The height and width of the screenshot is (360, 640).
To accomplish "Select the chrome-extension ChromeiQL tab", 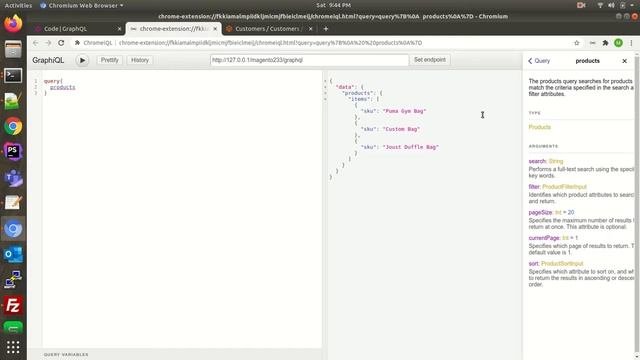I will (x=174, y=29).
